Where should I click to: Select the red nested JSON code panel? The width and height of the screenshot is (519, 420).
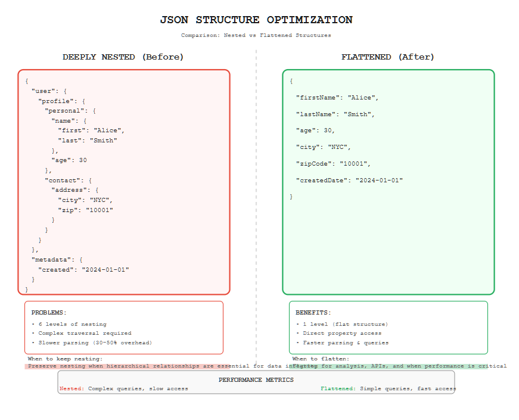point(123,182)
